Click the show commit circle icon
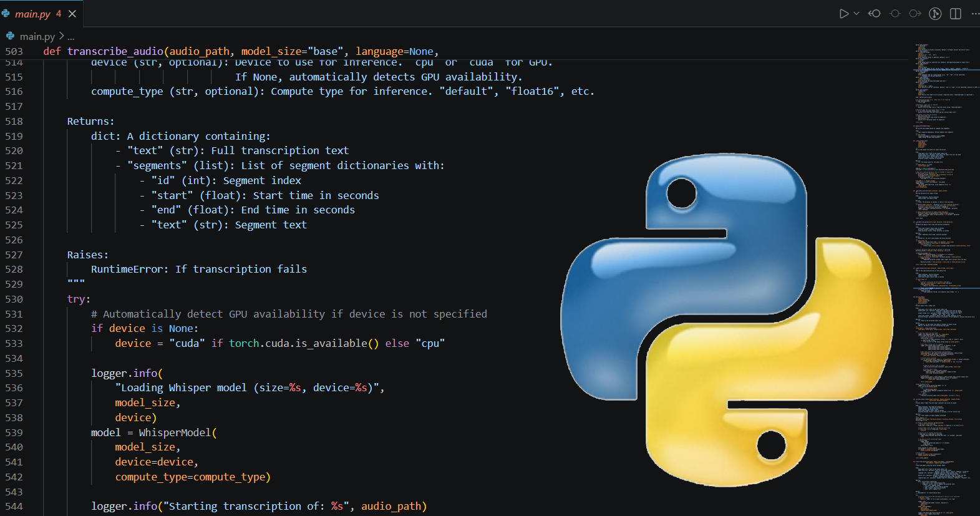 click(x=895, y=14)
